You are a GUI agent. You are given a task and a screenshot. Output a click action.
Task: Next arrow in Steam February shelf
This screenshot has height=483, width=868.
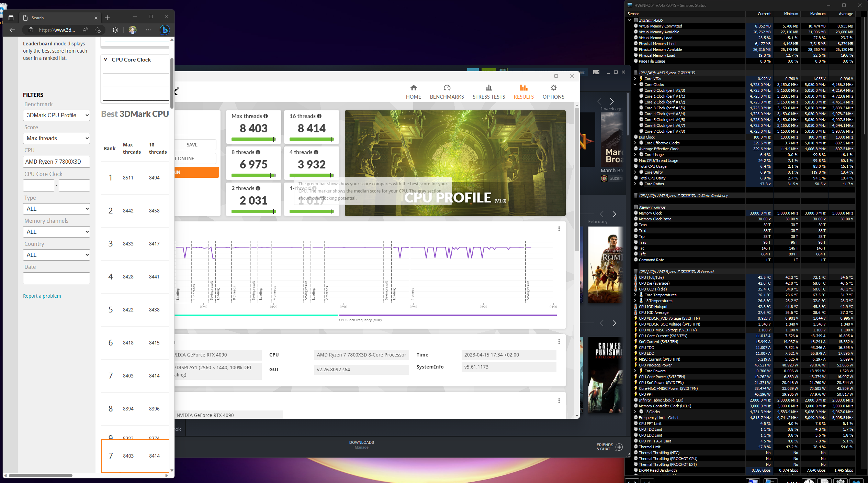(614, 214)
